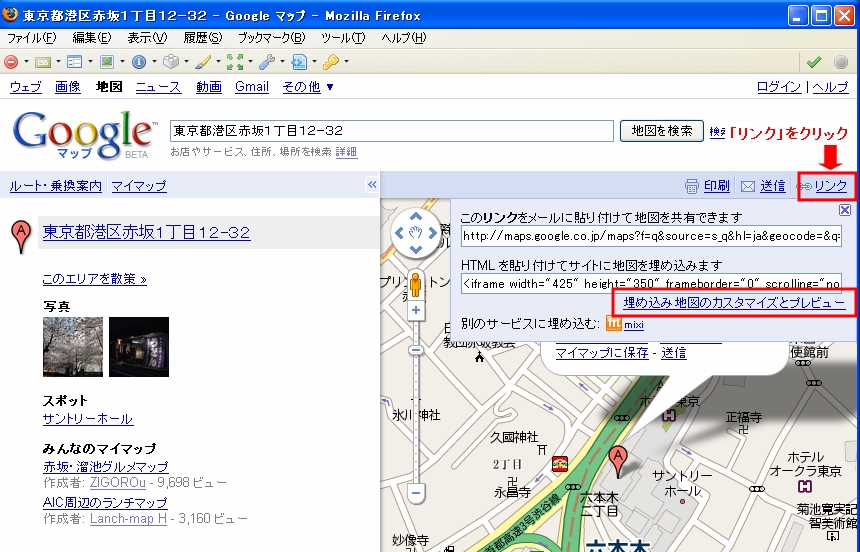Screen dimensions: 860x552
Task: Click the red Disable icon in Web Developer toolbar
Action: (11, 62)
